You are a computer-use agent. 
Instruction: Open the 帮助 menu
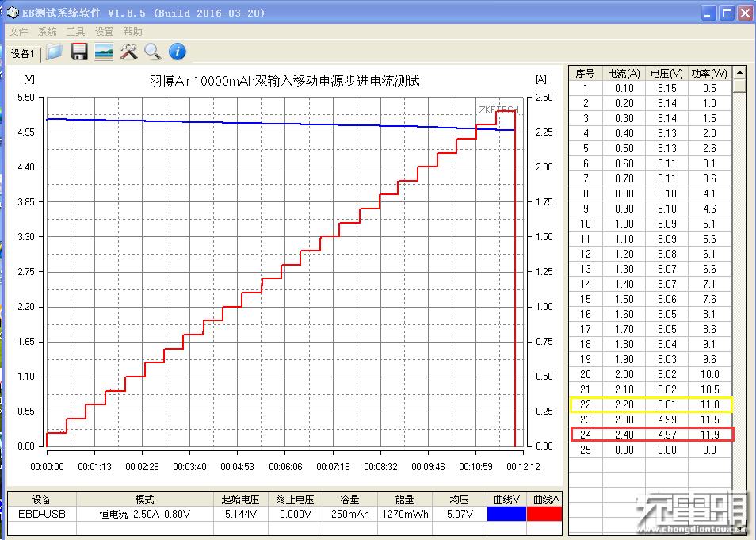click(x=132, y=32)
